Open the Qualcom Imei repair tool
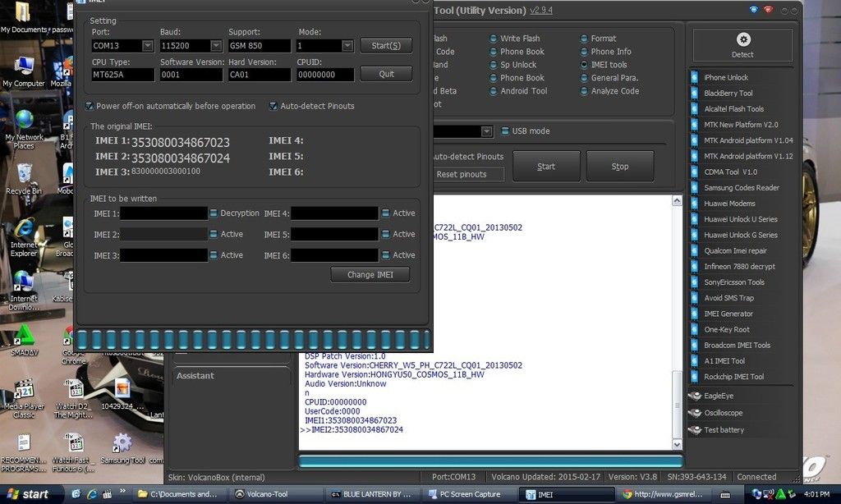This screenshot has width=841, height=504. pyautogui.click(x=734, y=251)
